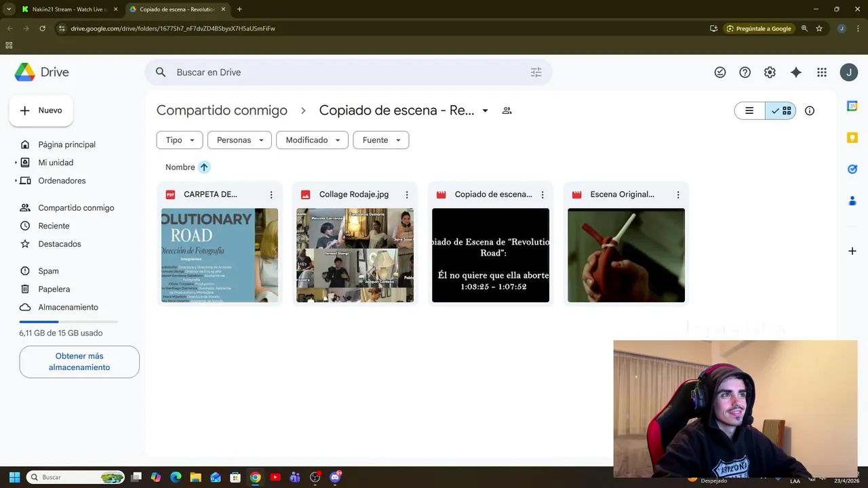Reverse sort direction arrow next to Nombre

(204, 167)
